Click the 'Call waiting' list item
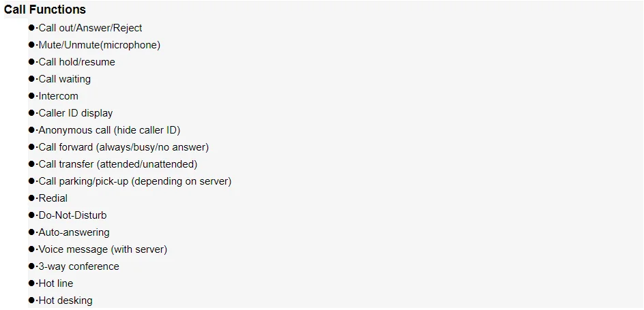This screenshot has height=310, width=644. click(x=64, y=79)
